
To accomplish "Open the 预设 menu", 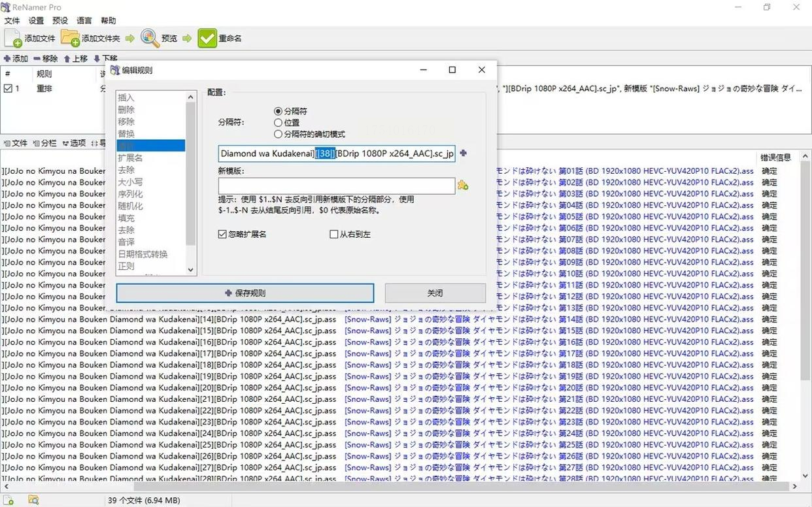I will pos(60,21).
